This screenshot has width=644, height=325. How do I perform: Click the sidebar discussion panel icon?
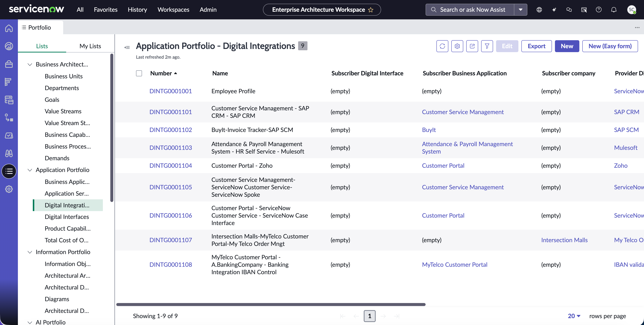click(584, 10)
